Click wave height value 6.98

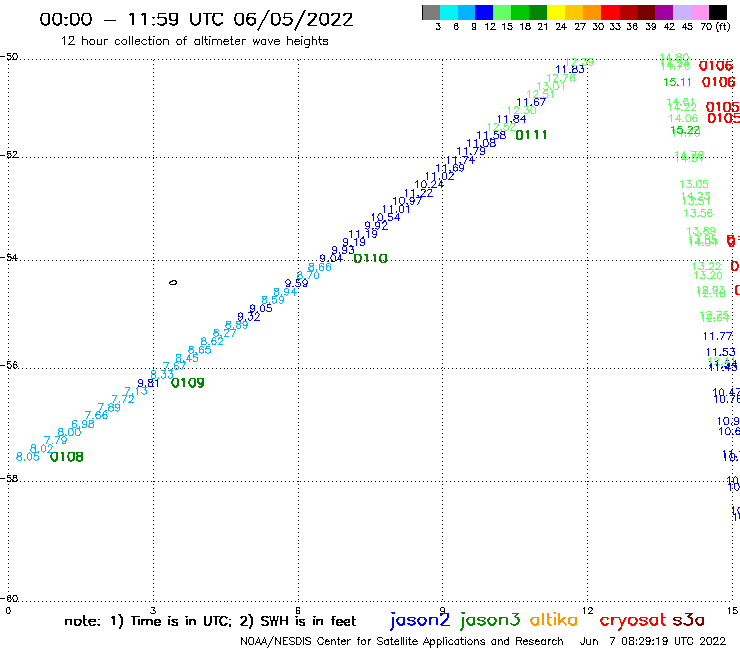[83, 424]
